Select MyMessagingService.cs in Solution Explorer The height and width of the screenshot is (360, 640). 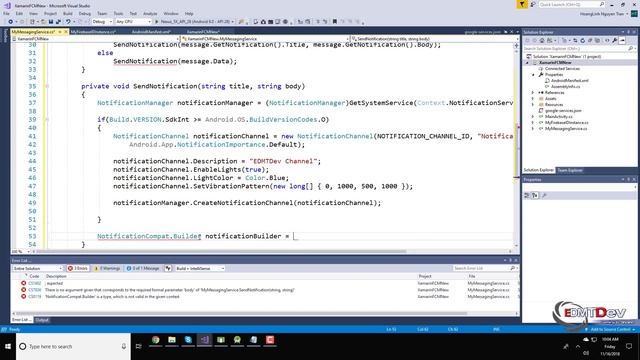tap(566, 129)
